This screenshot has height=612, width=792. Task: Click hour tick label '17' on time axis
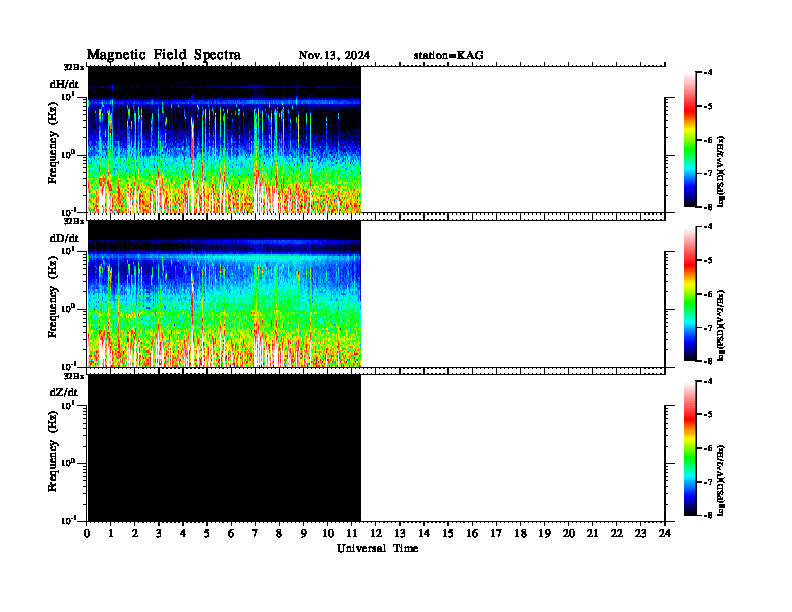pyautogui.click(x=496, y=534)
